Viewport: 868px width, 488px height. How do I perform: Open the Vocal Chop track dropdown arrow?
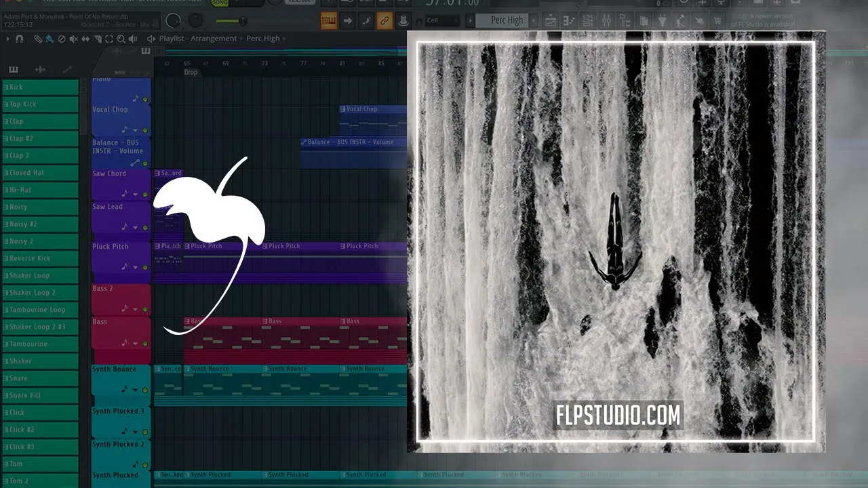click(x=135, y=130)
